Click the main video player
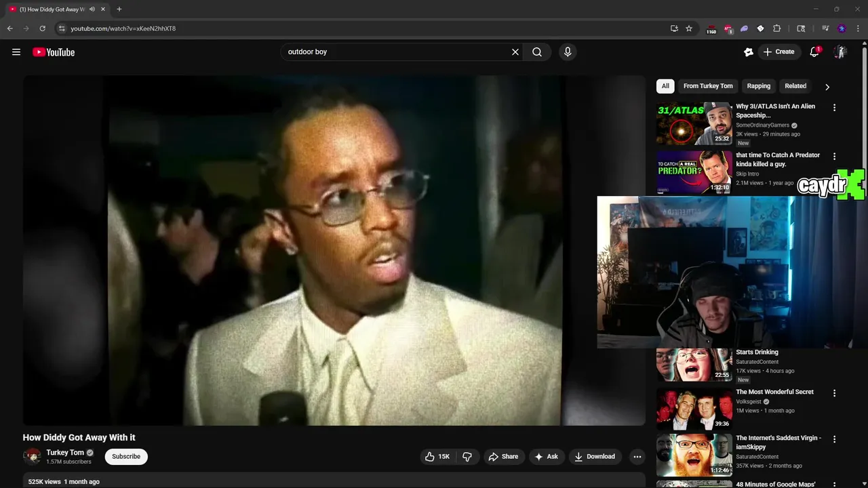Viewport: 868px width, 488px height. 334,250
